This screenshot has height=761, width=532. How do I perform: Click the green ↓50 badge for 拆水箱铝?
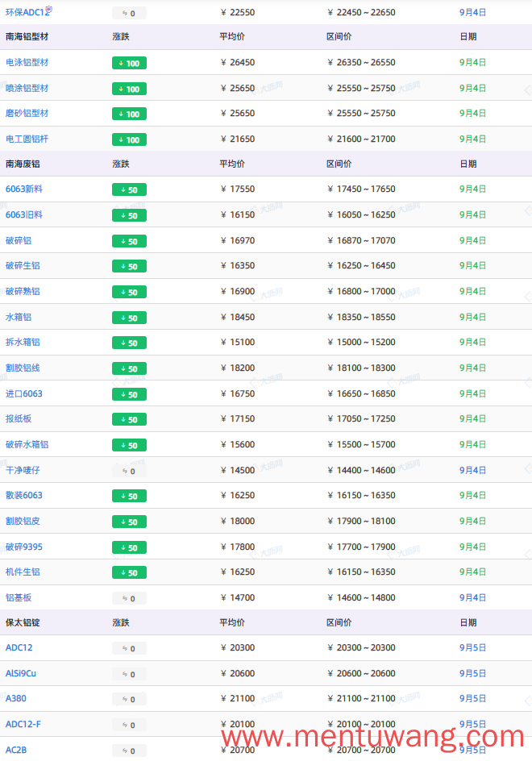(x=129, y=343)
